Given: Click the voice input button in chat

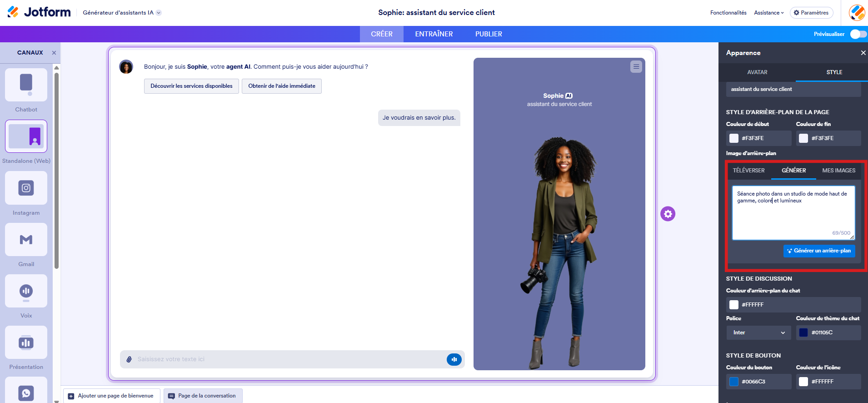Looking at the screenshot, I should click(x=454, y=359).
